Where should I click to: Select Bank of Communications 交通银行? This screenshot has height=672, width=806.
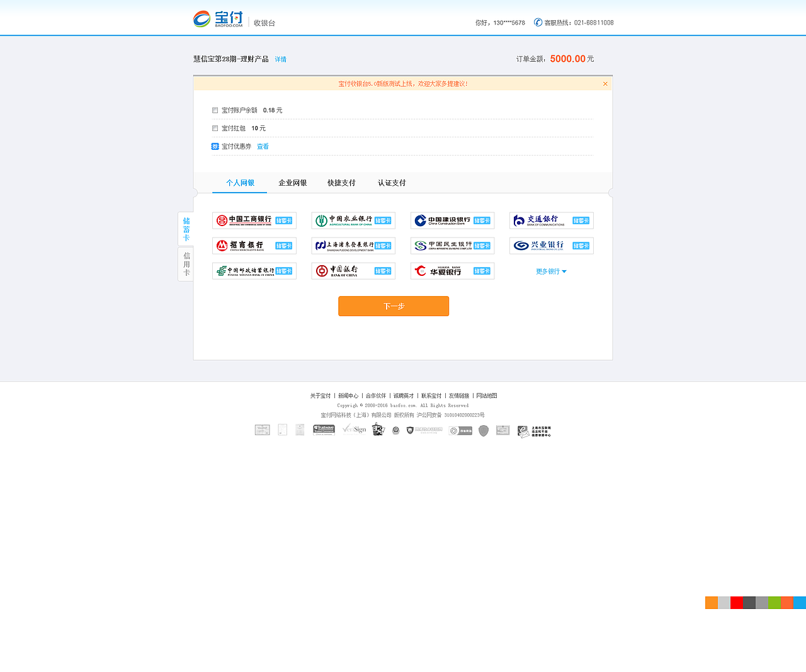click(552, 220)
